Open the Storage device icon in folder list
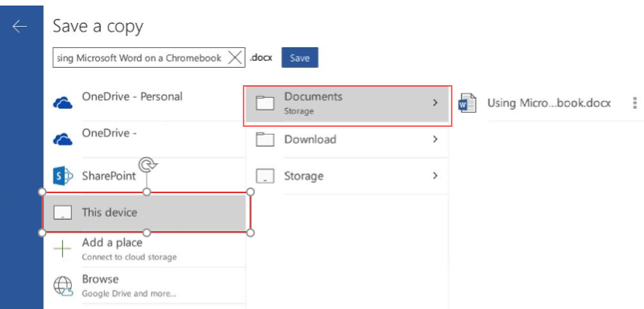The width and height of the screenshot is (644, 309). (265, 177)
